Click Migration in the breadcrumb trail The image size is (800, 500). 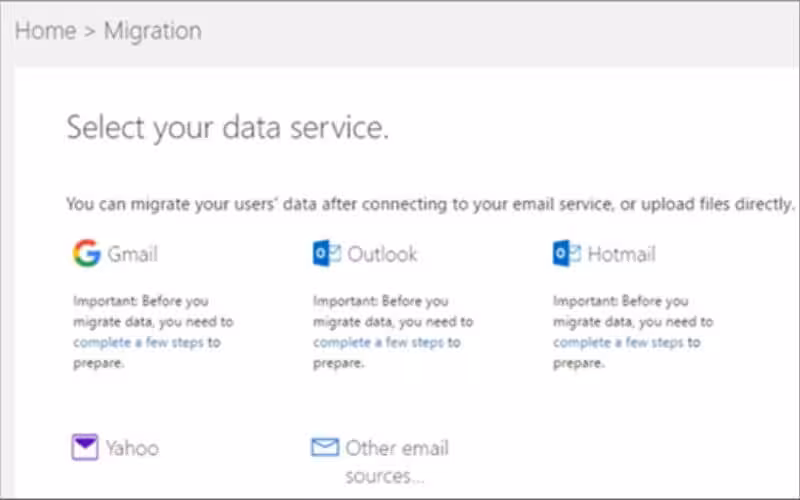coord(152,31)
